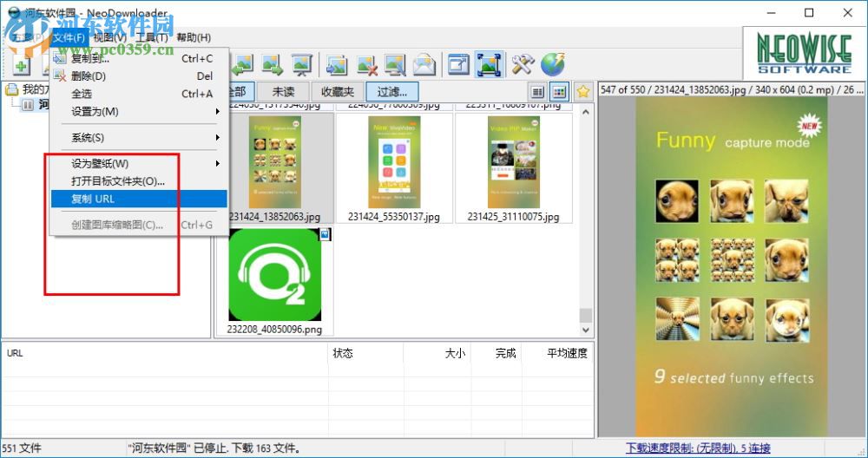Open image in separate window icon
868x458 pixels.
458,64
